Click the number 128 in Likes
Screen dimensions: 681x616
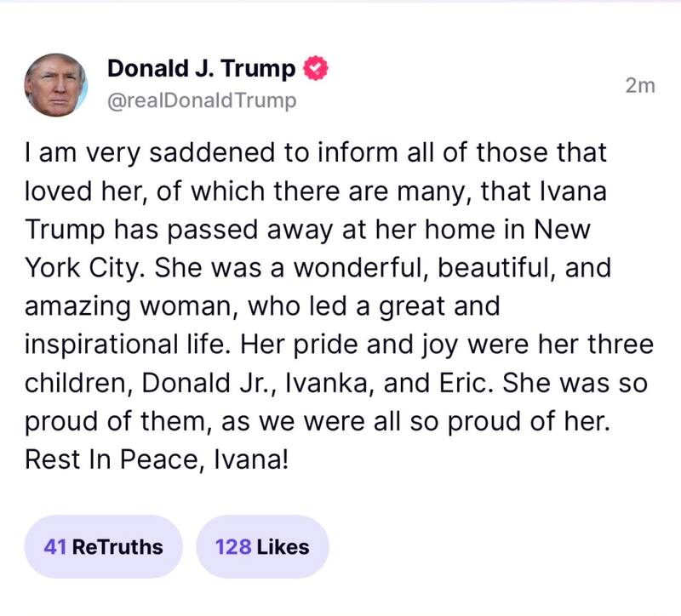coord(233,546)
